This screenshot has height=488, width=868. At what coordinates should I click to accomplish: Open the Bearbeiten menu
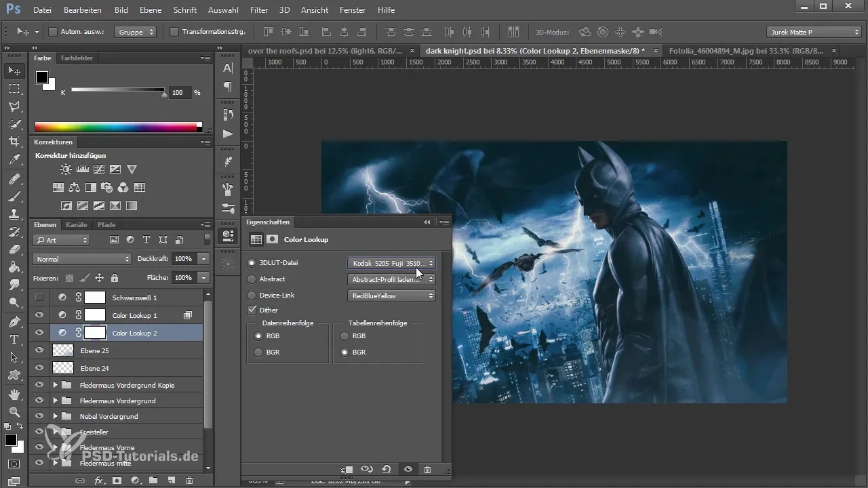83,10
